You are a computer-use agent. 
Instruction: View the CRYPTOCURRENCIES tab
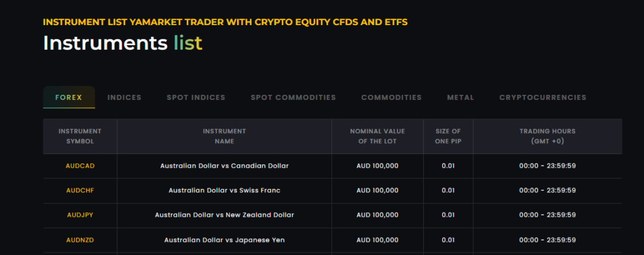click(543, 97)
